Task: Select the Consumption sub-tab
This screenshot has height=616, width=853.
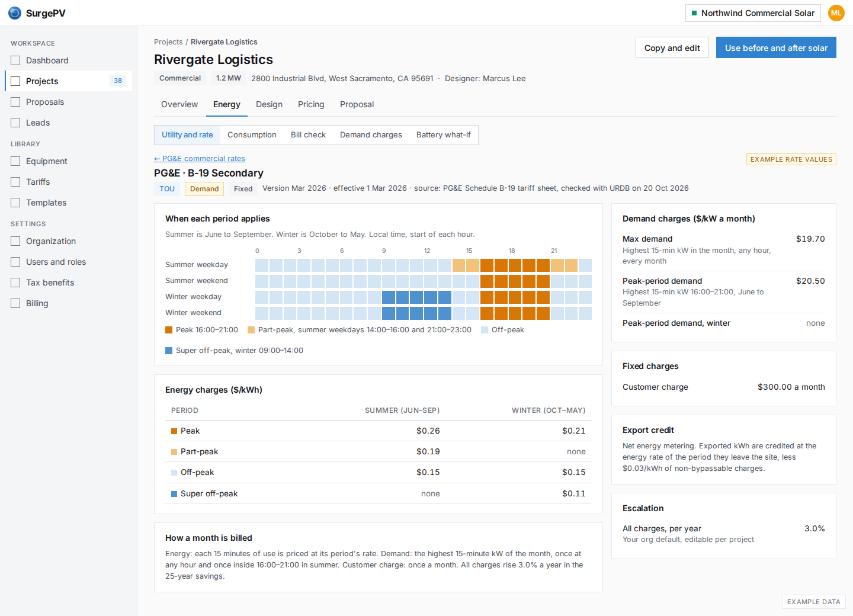Action: [252, 135]
